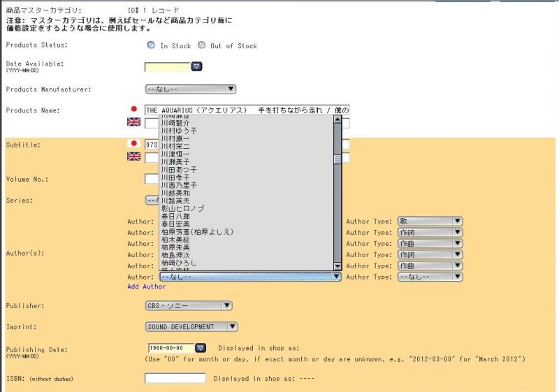
Task: Click the author list scrollbar thumb
Action: tap(337, 159)
